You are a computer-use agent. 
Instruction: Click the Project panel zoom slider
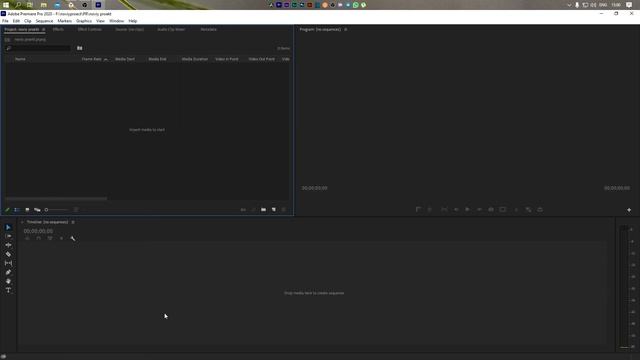(56, 210)
